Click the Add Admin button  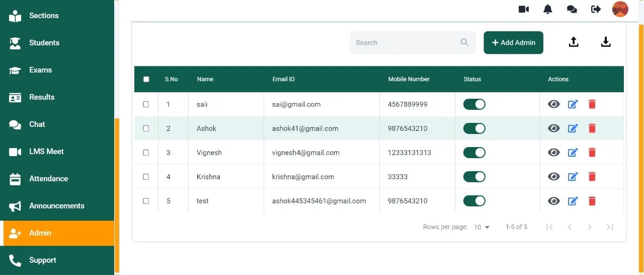[x=513, y=42]
